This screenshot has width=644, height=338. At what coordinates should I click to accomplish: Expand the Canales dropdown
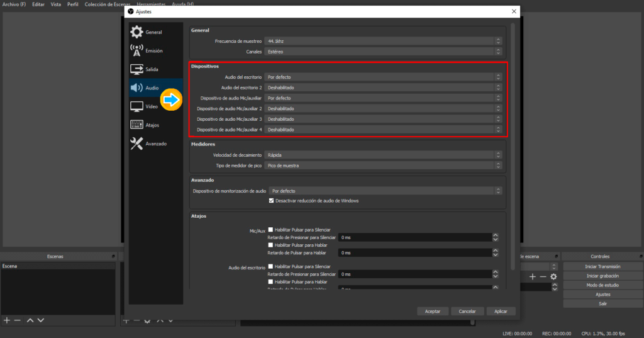(x=383, y=52)
